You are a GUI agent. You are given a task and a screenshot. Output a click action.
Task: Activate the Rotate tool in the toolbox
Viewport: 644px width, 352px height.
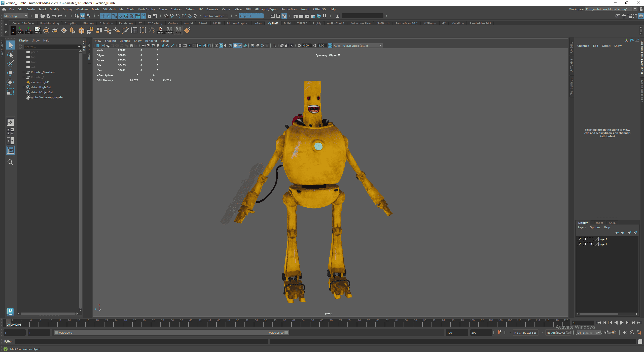(x=10, y=82)
